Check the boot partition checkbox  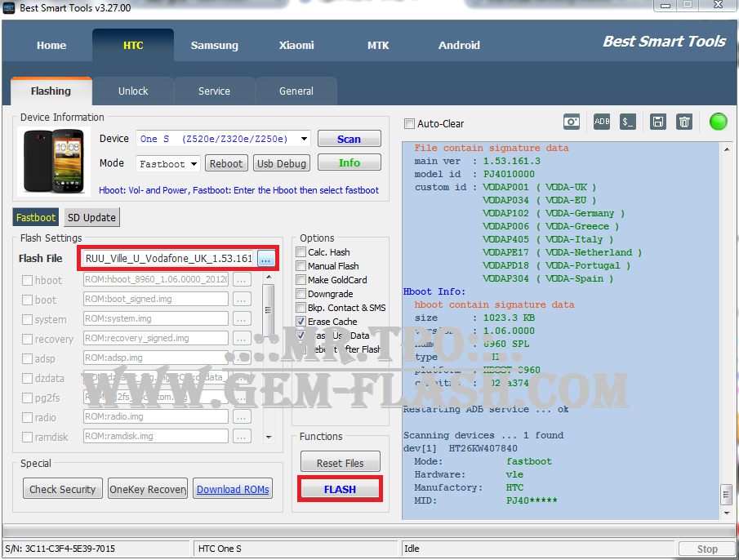[x=27, y=300]
